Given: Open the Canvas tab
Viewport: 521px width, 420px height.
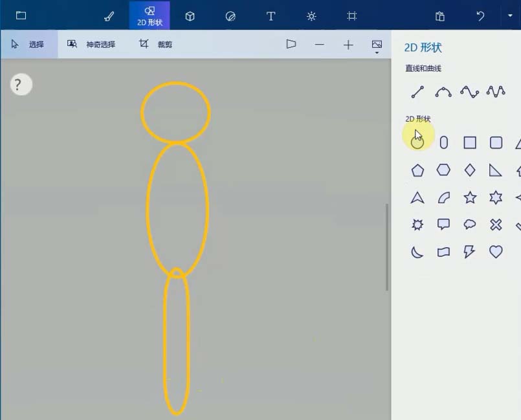Looking at the screenshot, I should (351, 16).
